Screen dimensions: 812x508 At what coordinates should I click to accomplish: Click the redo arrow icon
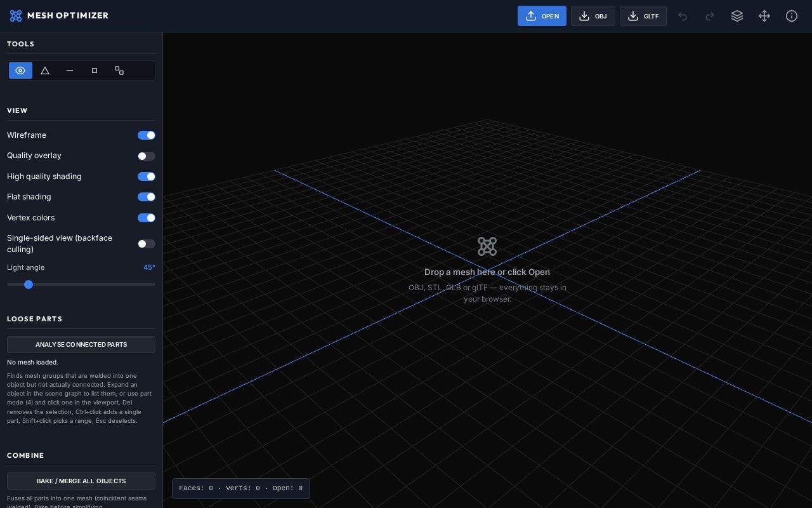tap(710, 16)
